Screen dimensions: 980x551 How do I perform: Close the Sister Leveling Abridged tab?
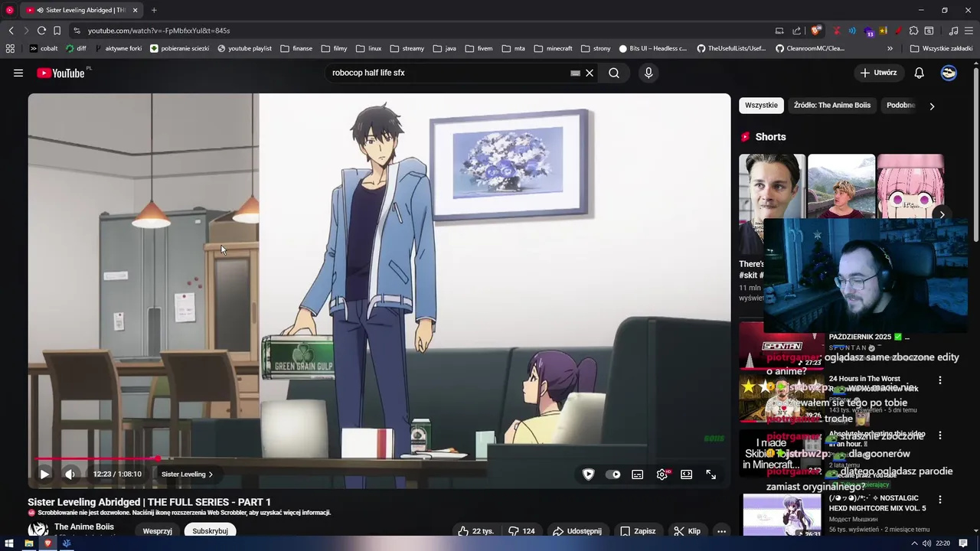click(x=135, y=10)
